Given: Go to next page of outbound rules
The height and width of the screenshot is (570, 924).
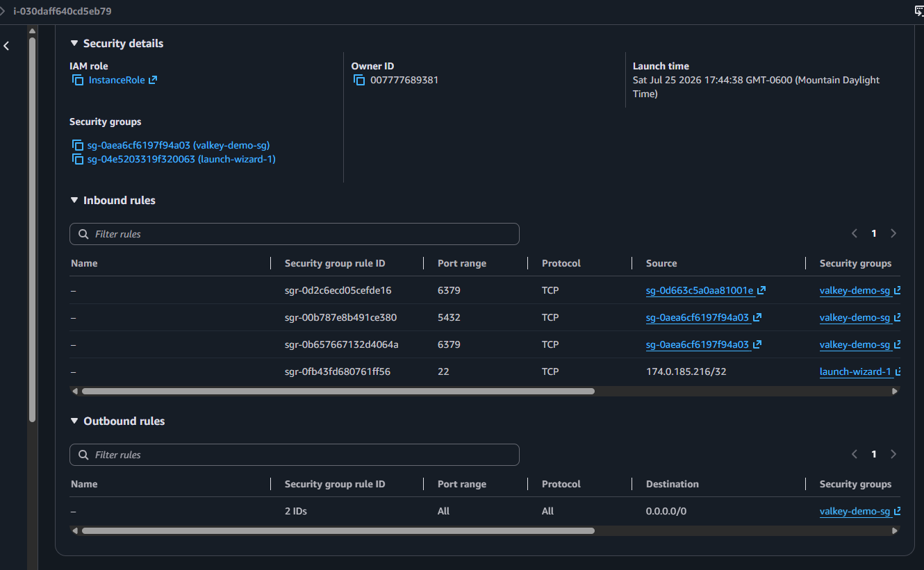Looking at the screenshot, I should pos(893,454).
